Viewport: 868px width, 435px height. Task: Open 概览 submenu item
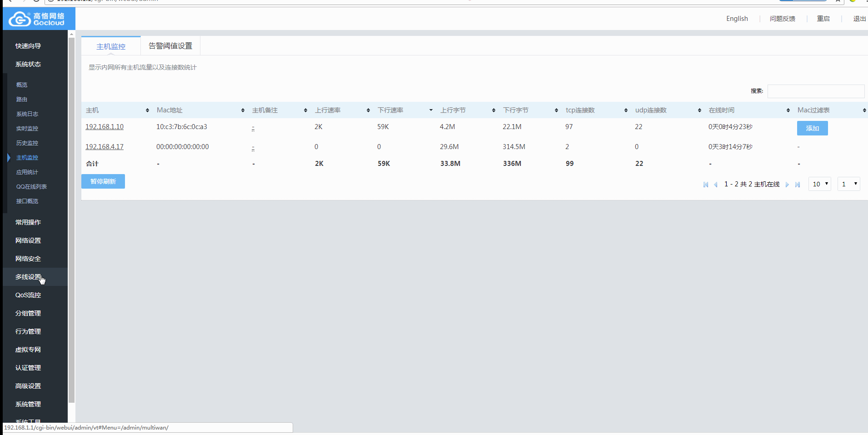tap(22, 85)
